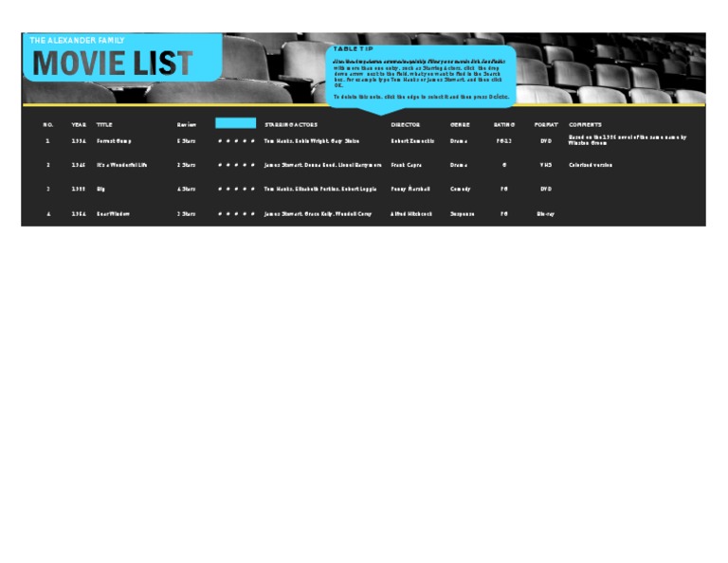Select DVD format in the Big row
The image size is (728, 563).
(x=546, y=190)
